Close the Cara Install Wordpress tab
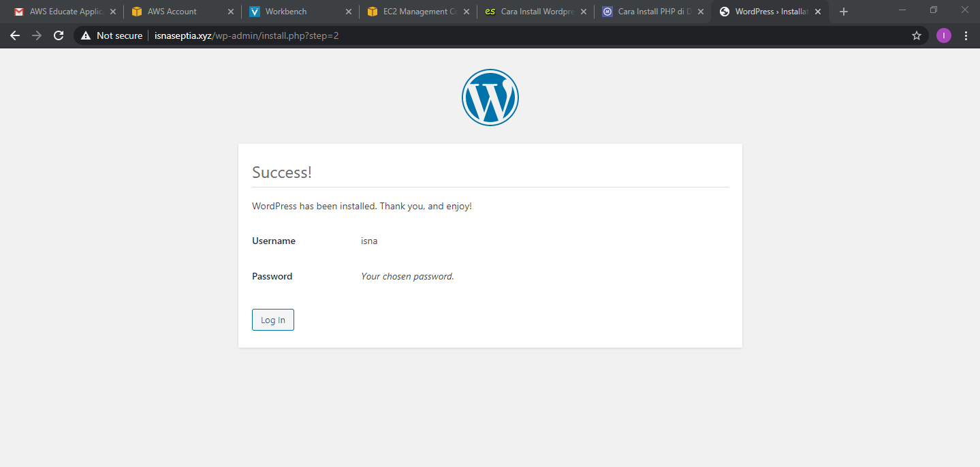 [x=584, y=12]
